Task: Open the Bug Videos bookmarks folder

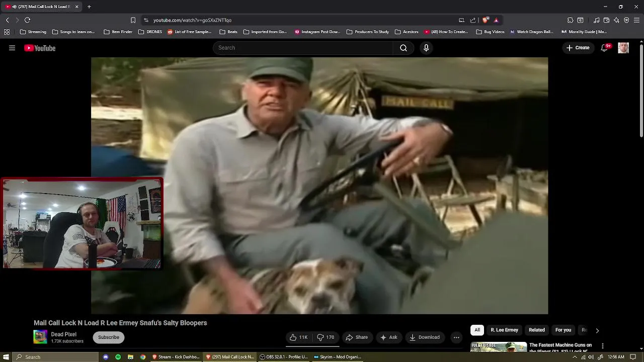Action: [490, 32]
